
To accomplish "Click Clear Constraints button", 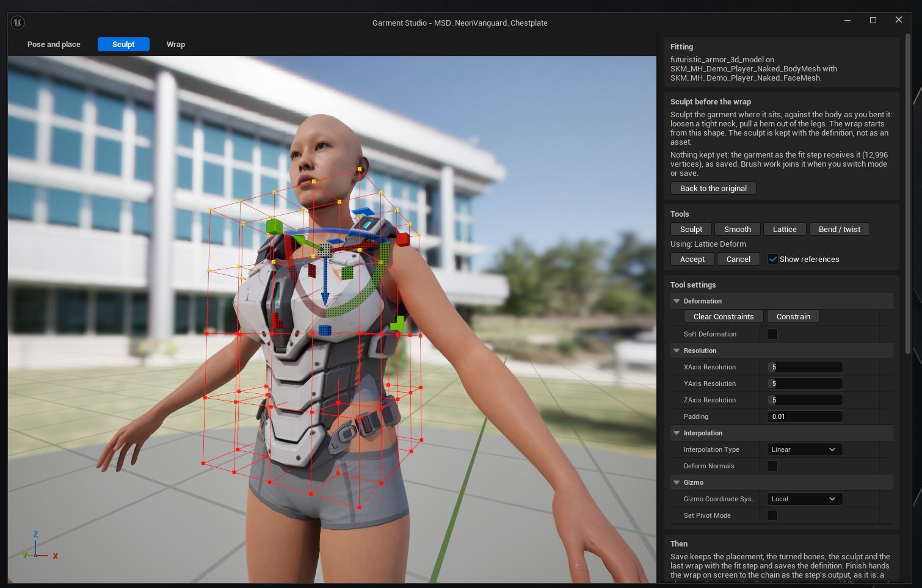I will coord(724,316).
